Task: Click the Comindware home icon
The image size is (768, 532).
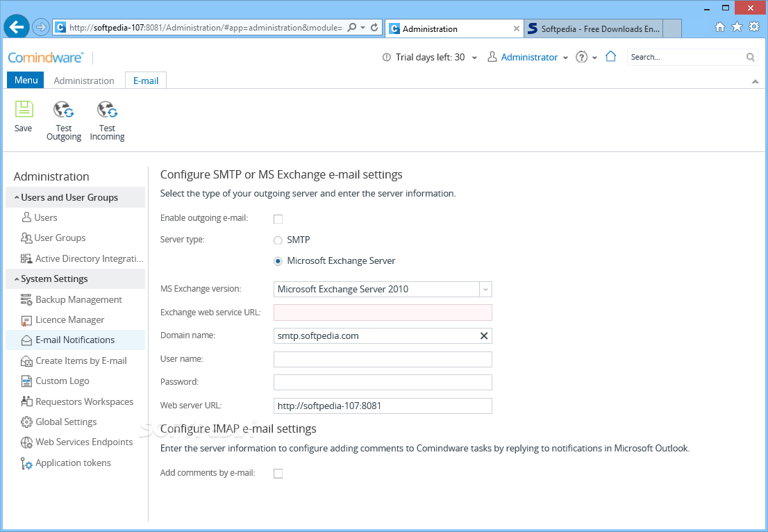Action: (x=610, y=56)
